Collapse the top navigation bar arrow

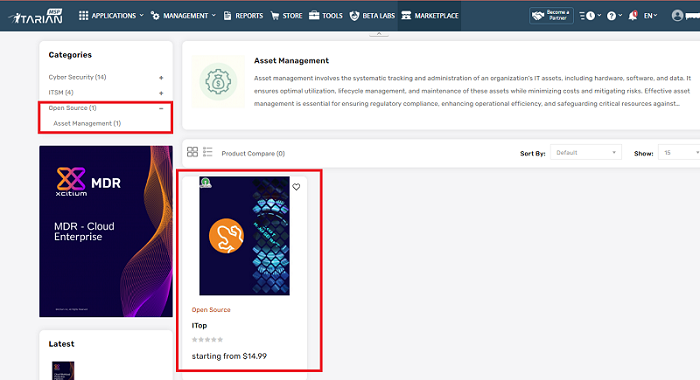379,34
